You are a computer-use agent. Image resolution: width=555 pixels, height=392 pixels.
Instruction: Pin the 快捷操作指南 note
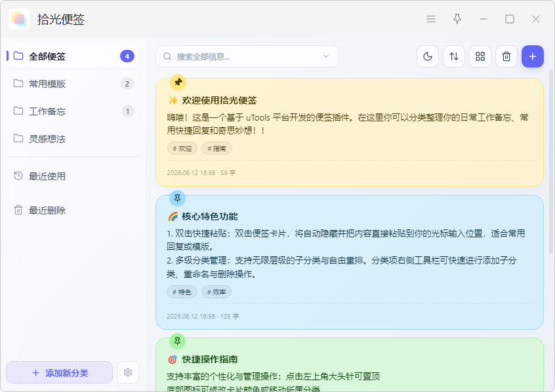(x=177, y=341)
